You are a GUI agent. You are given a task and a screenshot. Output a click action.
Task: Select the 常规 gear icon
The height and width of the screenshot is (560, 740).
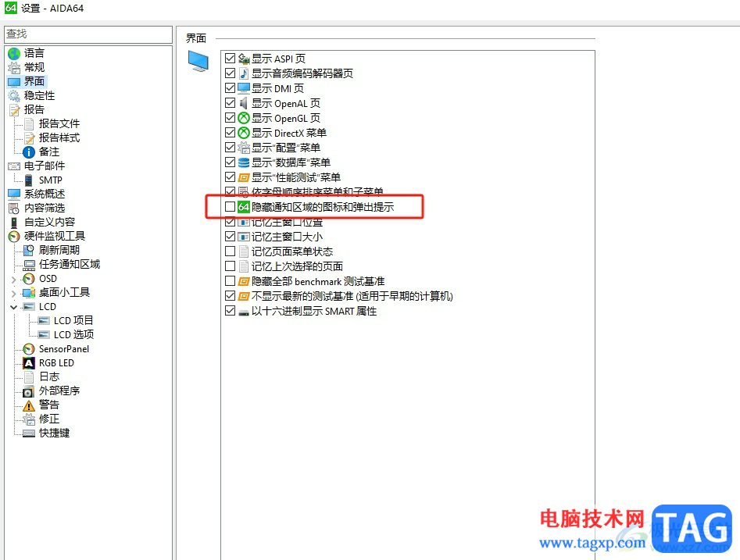point(14,67)
